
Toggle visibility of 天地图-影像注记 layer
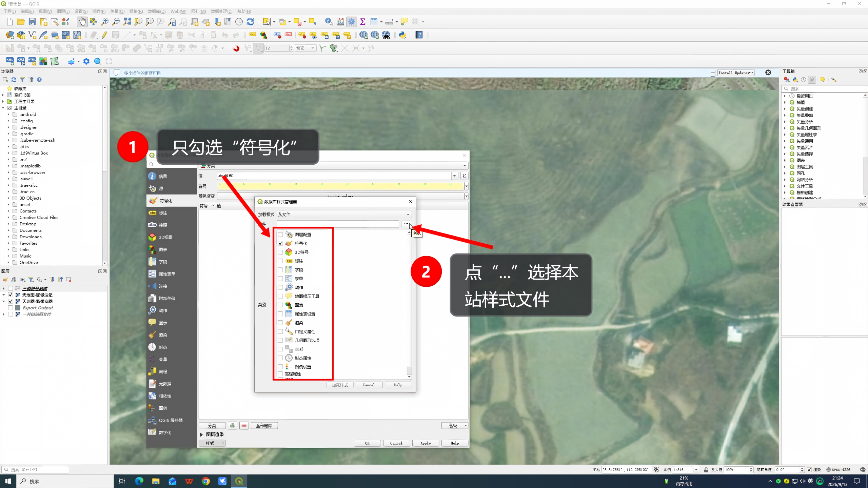tap(11, 295)
